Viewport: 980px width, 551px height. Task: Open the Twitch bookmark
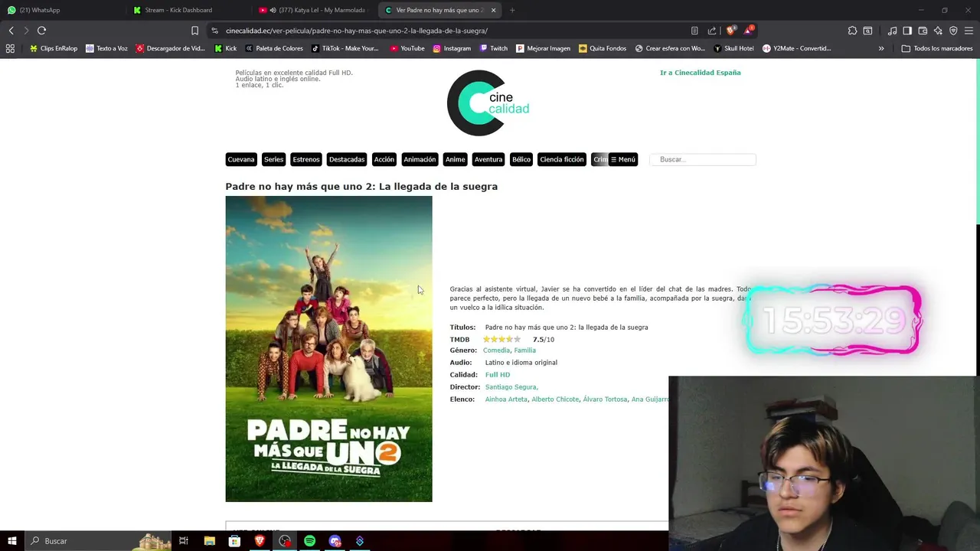coord(494,48)
